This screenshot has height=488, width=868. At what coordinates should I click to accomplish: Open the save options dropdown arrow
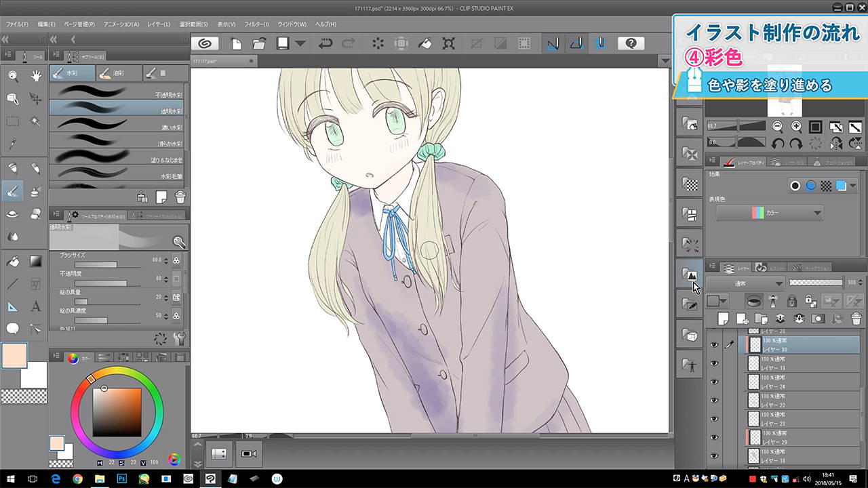[300, 43]
